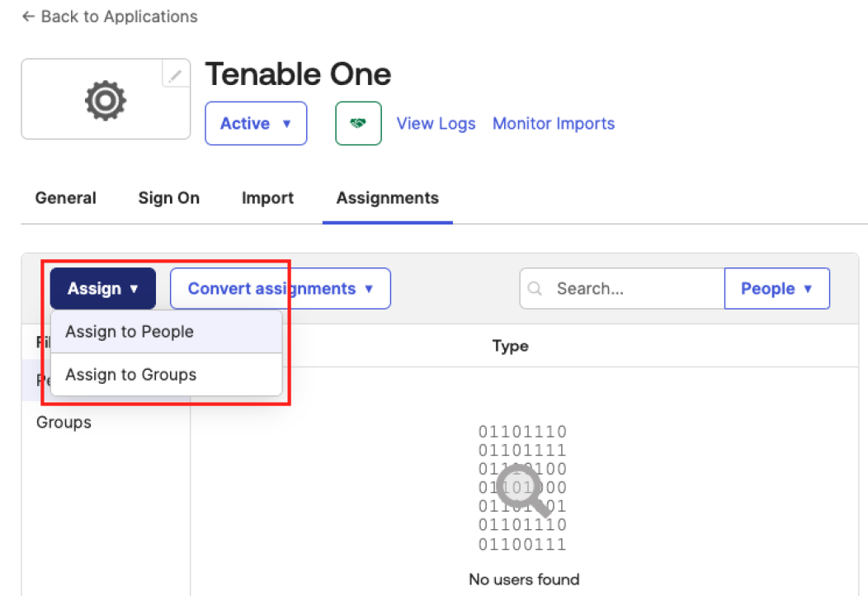Click the gear application logo icon
Viewport: 868px width, 596px height.
(x=105, y=100)
